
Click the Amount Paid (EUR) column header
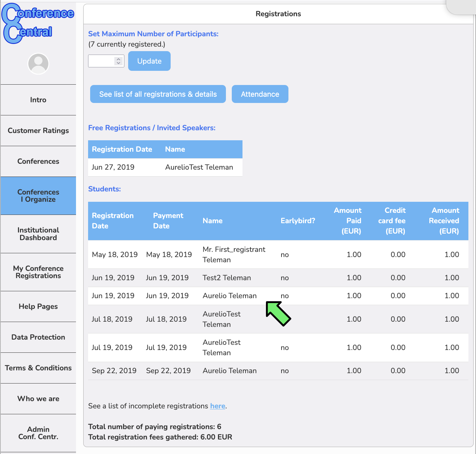[x=348, y=221]
